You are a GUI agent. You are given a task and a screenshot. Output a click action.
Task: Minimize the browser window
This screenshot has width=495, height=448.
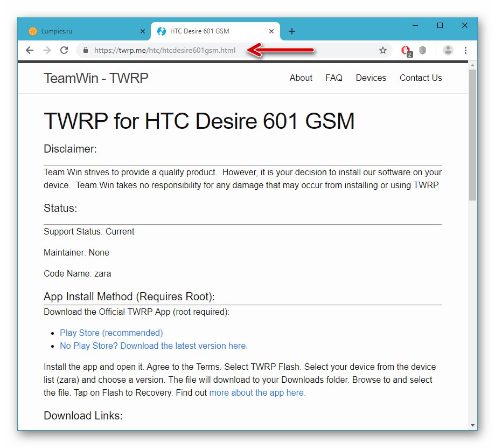point(415,25)
